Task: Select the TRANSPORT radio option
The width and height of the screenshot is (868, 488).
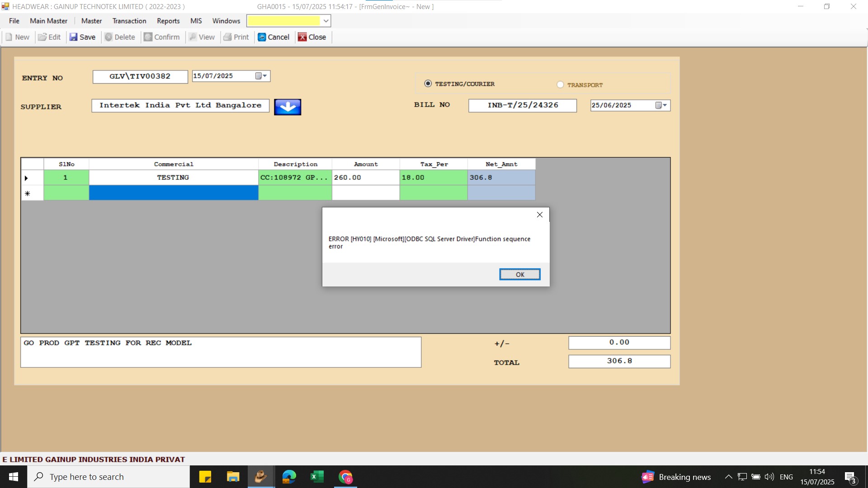Action: (x=560, y=84)
